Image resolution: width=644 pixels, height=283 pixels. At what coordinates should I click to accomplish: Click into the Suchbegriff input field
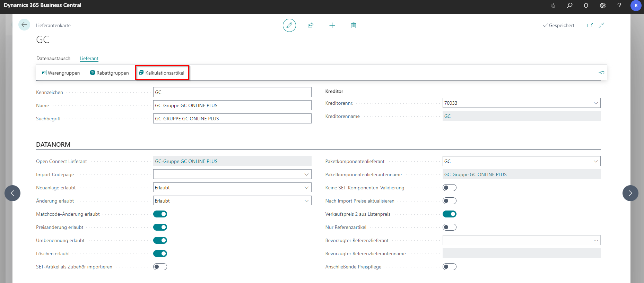tap(232, 119)
